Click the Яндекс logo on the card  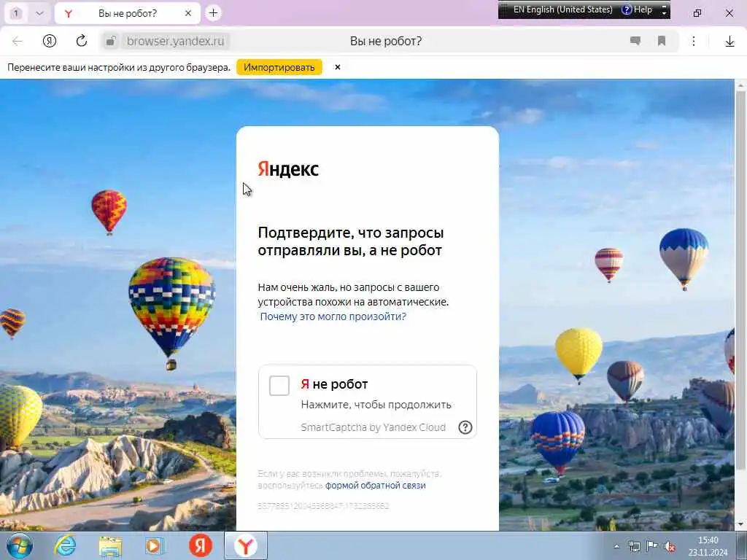click(288, 169)
